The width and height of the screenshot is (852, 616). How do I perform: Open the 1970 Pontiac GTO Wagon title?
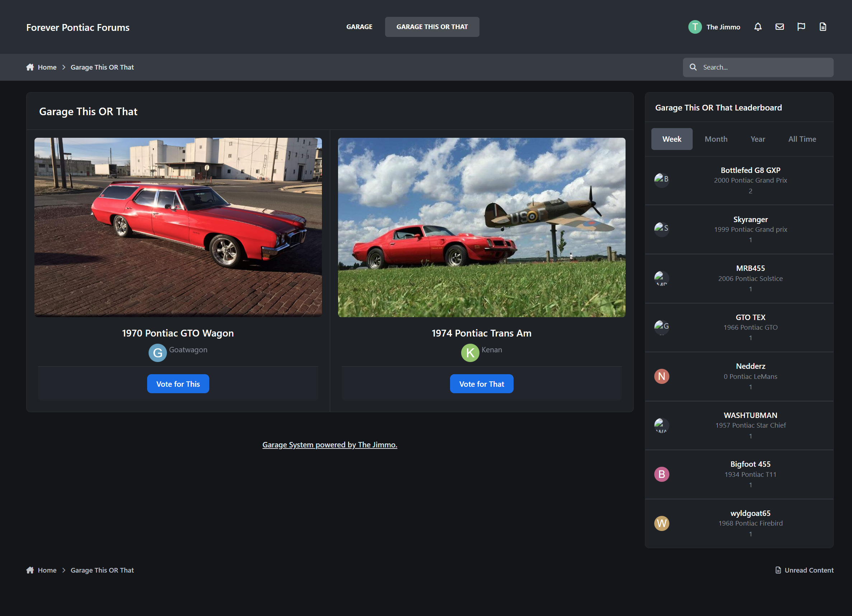pos(178,333)
